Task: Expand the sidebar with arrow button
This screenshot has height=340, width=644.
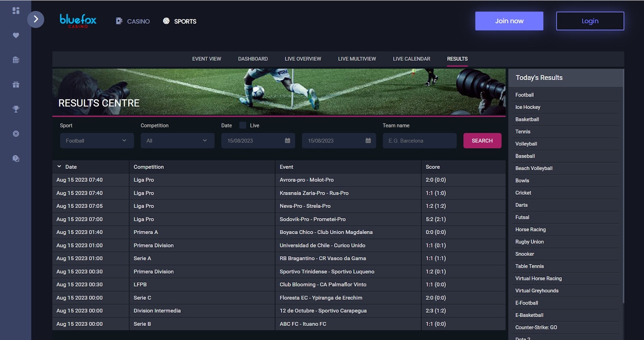Action: pyautogui.click(x=36, y=19)
